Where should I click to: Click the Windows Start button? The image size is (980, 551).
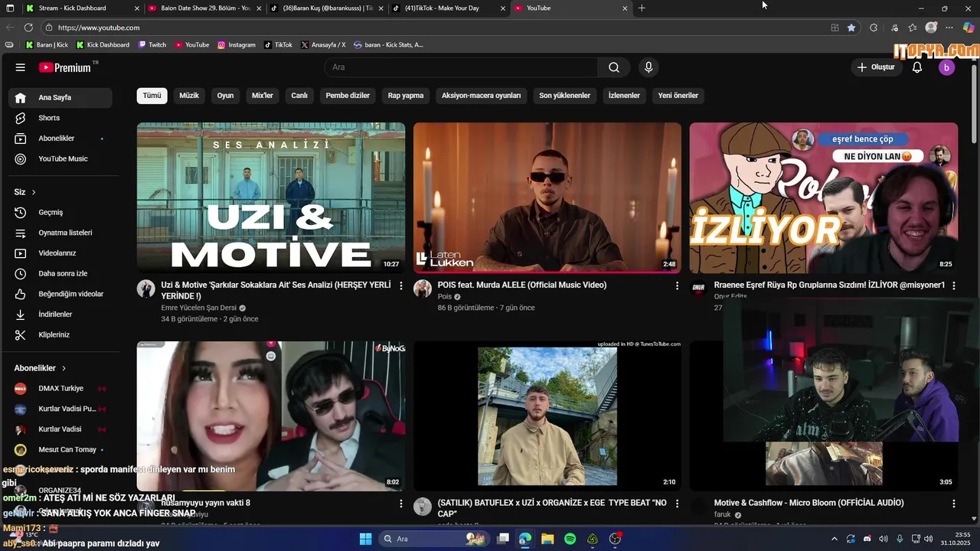[x=365, y=539]
